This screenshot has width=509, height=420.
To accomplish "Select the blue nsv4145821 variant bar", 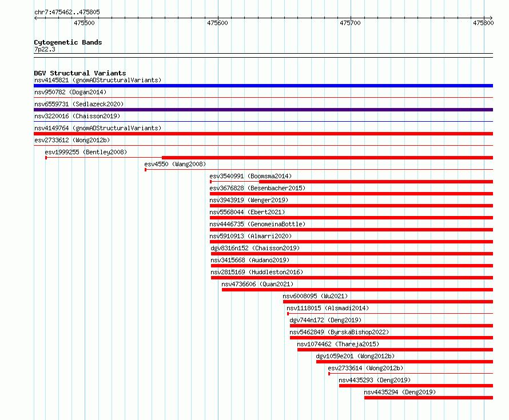I will (x=263, y=86).
